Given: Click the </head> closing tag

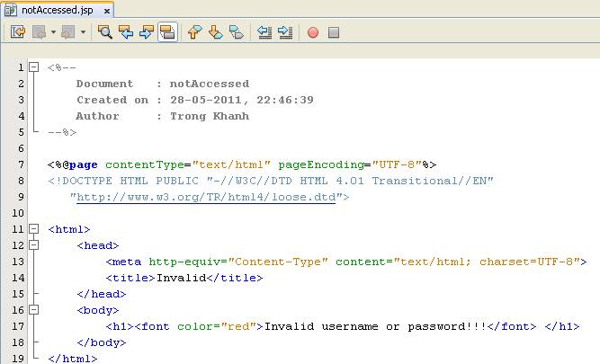Looking at the screenshot, I should pyautogui.click(x=102, y=294).
